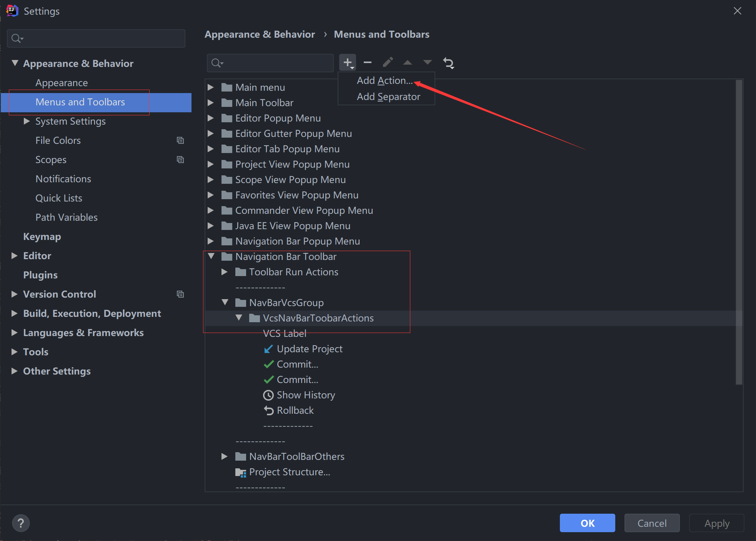Screen dimensions: 756x541
Task: Select the Show History clock item
Action: point(306,395)
